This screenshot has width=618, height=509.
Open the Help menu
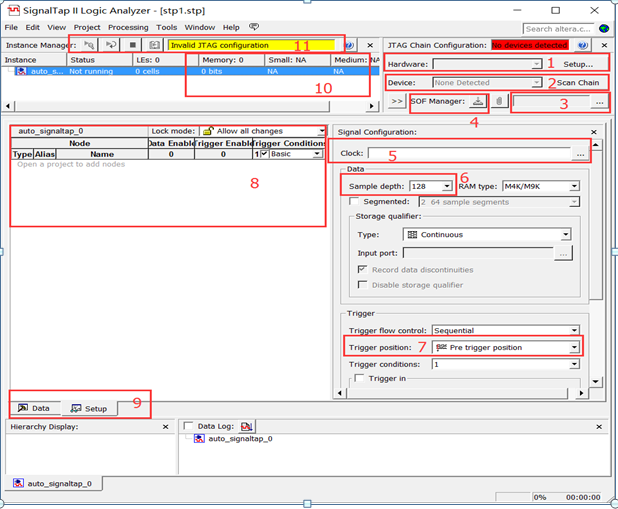pos(231,27)
